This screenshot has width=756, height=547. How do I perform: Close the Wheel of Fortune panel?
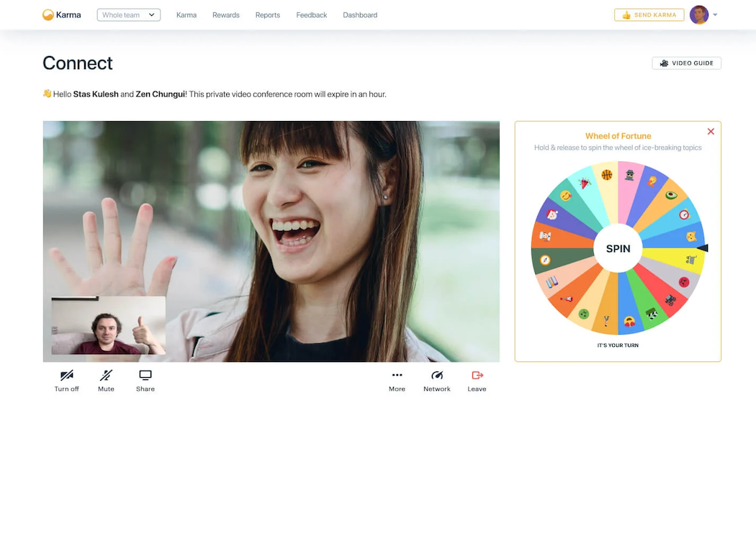711,132
